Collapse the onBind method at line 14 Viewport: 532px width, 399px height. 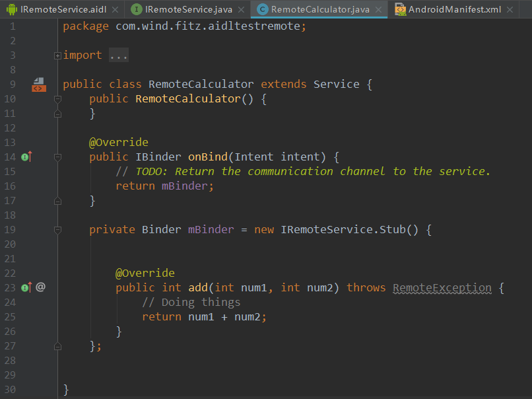[57, 157]
